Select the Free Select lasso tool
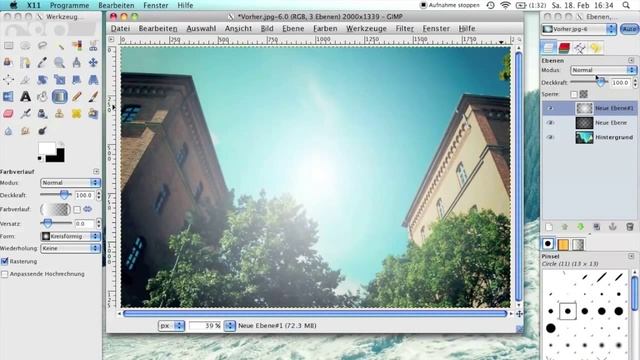Screen dimensions: 640x360 click(42, 45)
